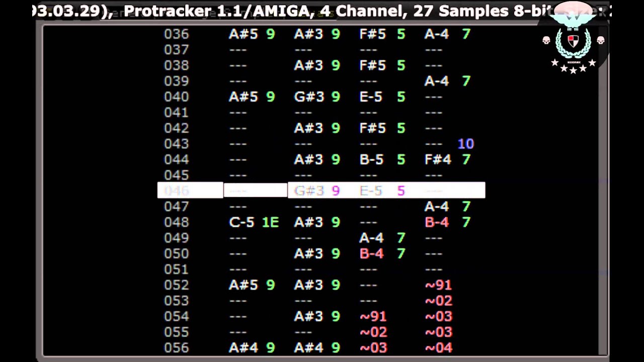Click red B-4 note in row 050

click(x=372, y=253)
